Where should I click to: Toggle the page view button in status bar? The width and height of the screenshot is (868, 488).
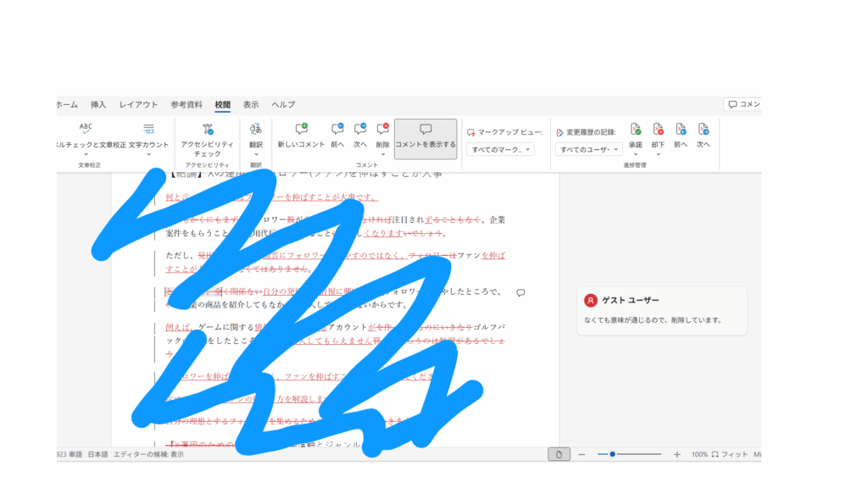tap(559, 455)
